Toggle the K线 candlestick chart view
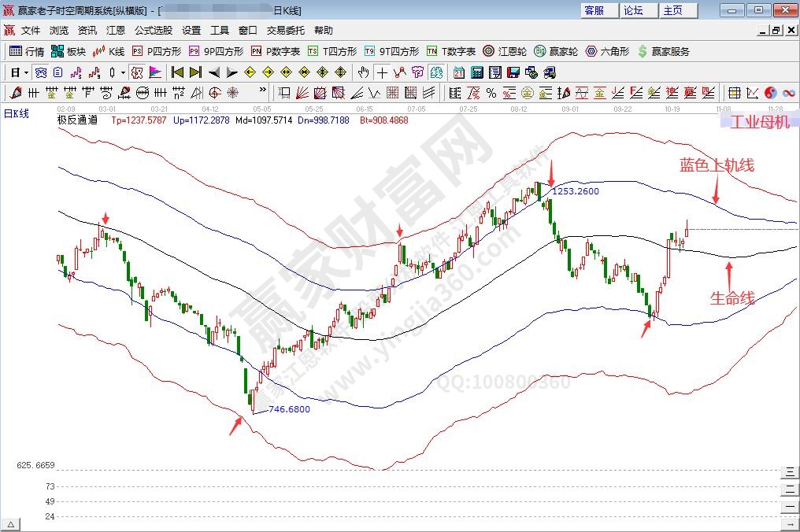The width and height of the screenshot is (800, 532). [x=108, y=51]
